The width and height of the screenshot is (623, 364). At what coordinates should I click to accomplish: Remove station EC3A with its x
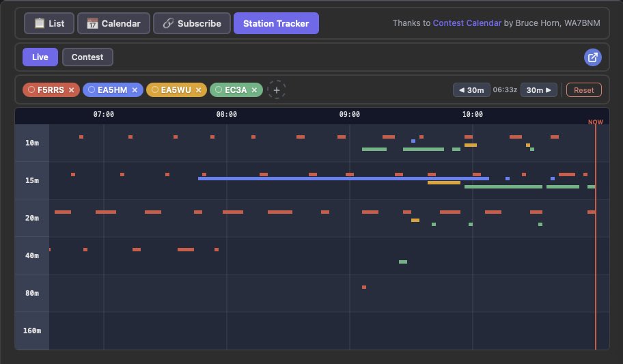254,90
